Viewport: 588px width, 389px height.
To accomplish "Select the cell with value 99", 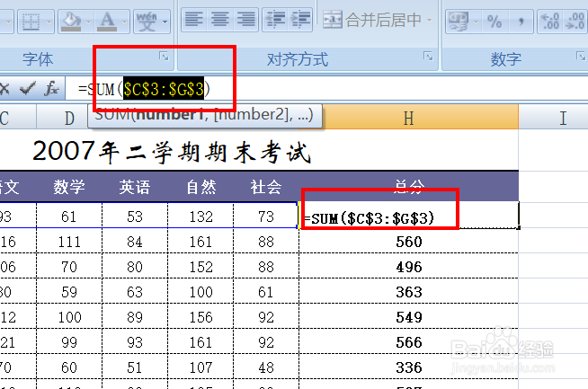I will coord(69,341).
